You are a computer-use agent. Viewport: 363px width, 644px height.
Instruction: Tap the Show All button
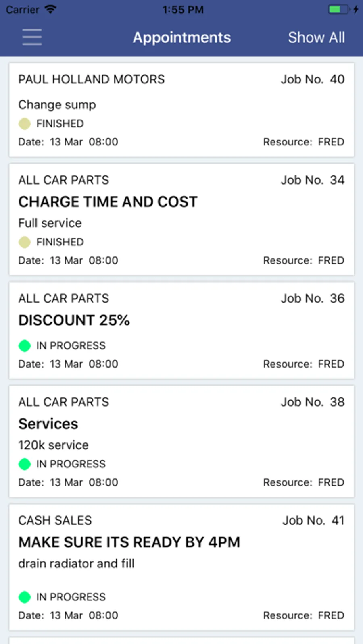coord(316,37)
